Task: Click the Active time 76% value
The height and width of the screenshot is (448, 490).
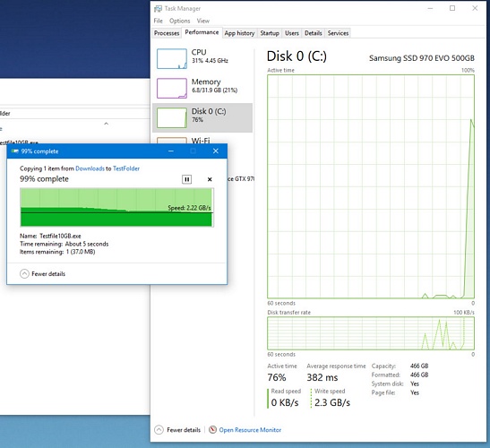Action: [277, 377]
